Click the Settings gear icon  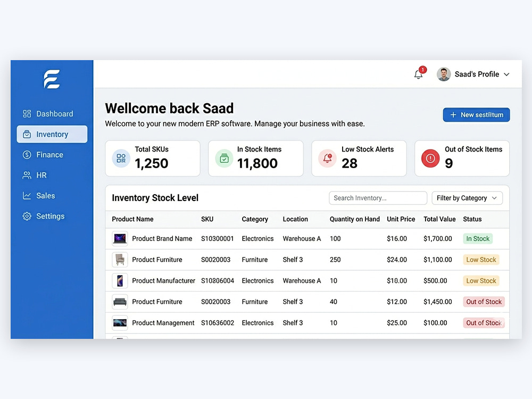tap(27, 216)
